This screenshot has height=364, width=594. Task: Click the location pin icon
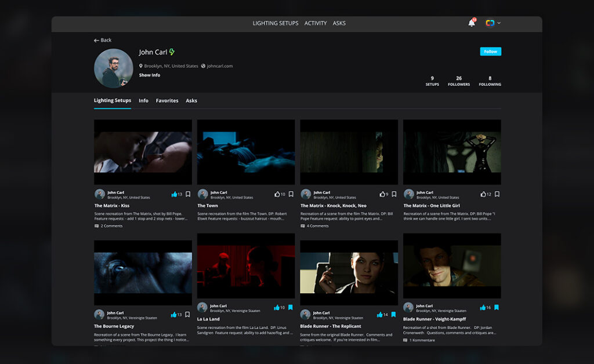140,66
